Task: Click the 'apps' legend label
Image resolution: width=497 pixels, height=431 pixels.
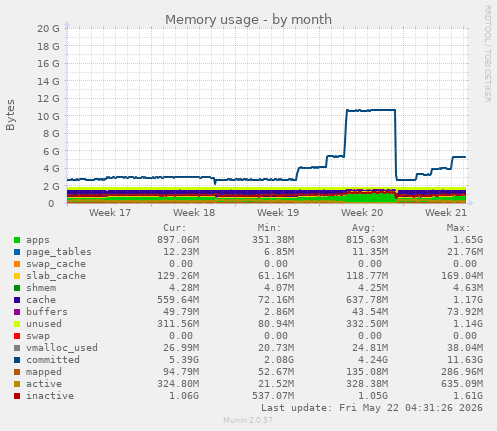Action: tap(38, 240)
